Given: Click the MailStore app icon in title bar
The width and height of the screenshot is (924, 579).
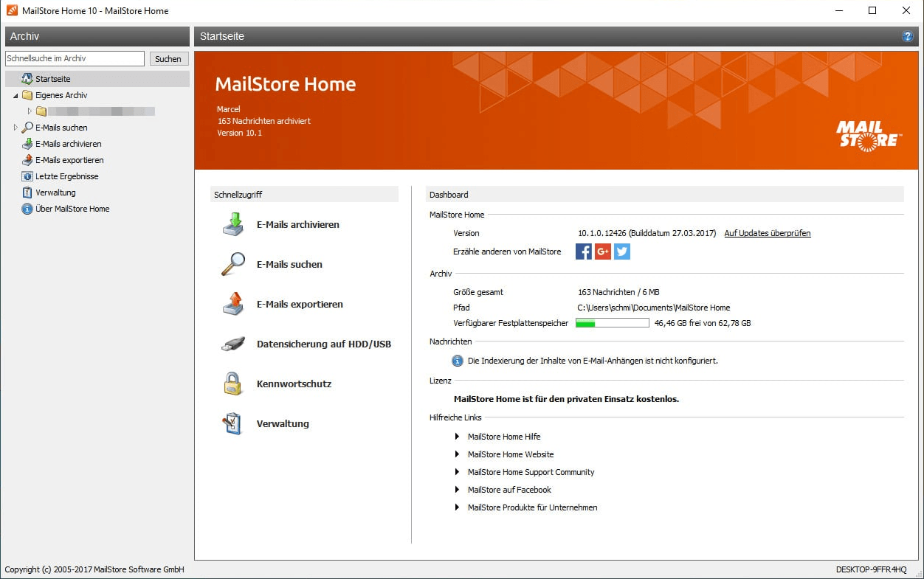Looking at the screenshot, I should (x=12, y=10).
